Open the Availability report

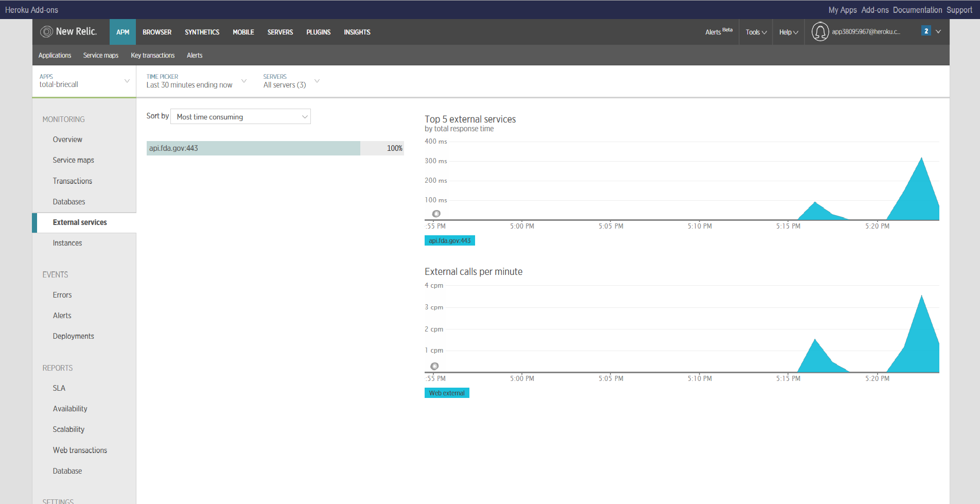tap(70, 409)
